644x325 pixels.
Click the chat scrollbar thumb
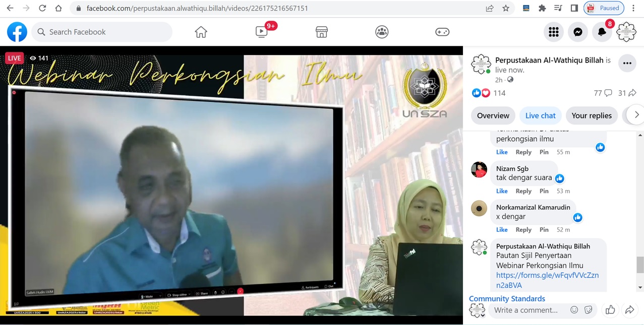click(x=640, y=265)
